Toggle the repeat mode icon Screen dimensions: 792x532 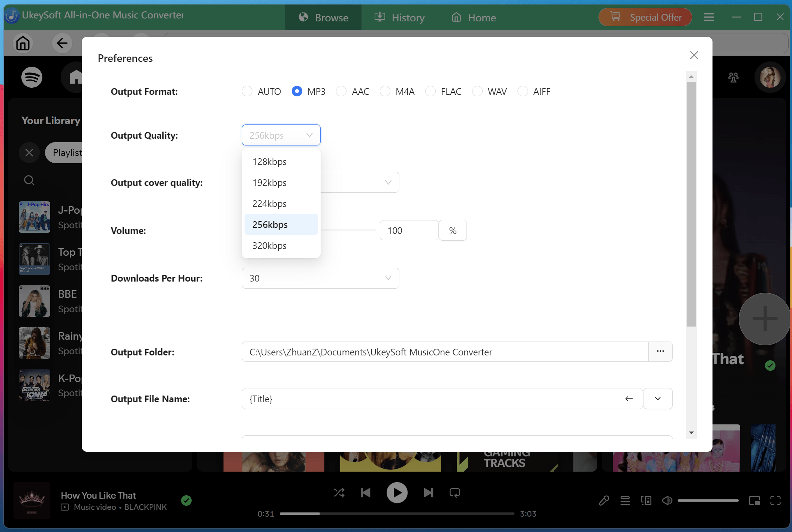[x=454, y=492]
